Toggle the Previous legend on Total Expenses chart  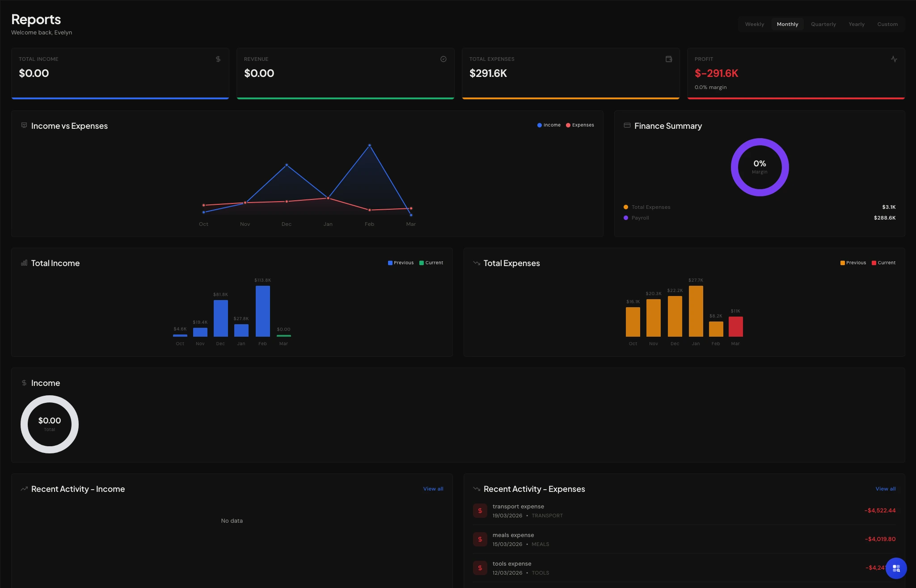coord(853,262)
